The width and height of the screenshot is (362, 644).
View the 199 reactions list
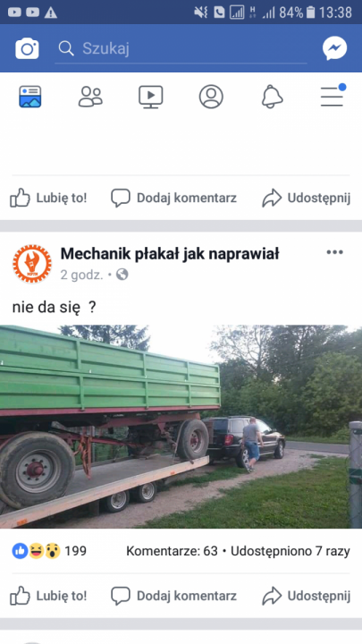tap(49, 551)
